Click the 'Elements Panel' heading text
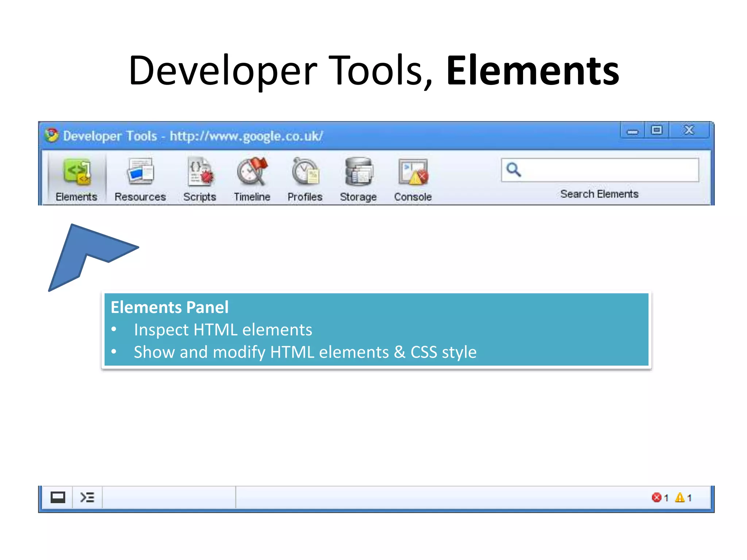 coord(170,307)
